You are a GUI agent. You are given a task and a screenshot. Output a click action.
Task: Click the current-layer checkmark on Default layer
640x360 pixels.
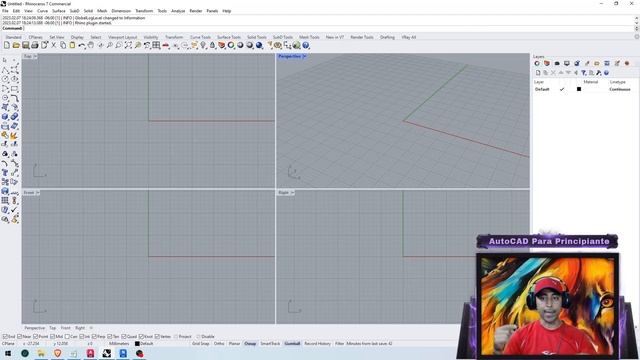click(x=562, y=89)
